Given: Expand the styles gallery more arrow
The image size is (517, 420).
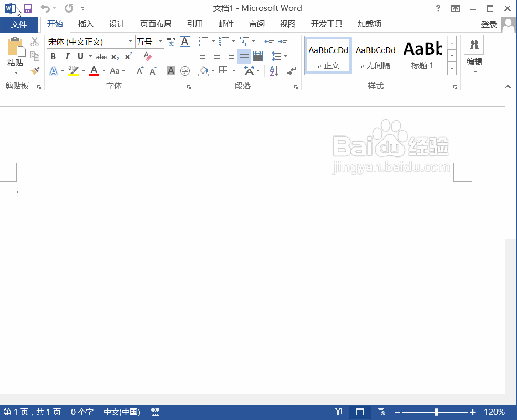Looking at the screenshot, I should coord(452,69).
